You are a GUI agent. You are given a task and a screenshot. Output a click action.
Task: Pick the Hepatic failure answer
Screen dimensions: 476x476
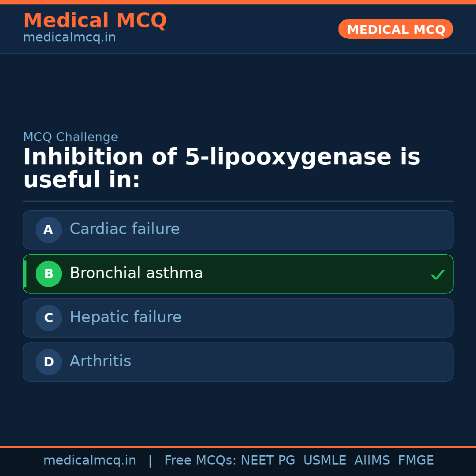coord(126,317)
